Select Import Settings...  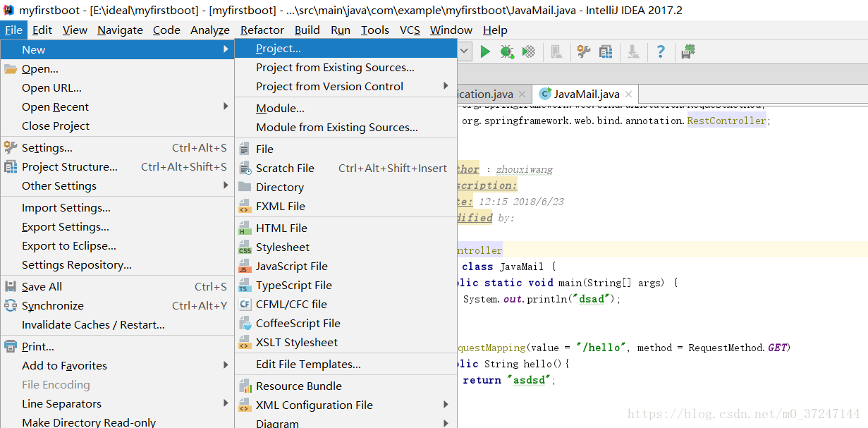pyautogui.click(x=117, y=208)
